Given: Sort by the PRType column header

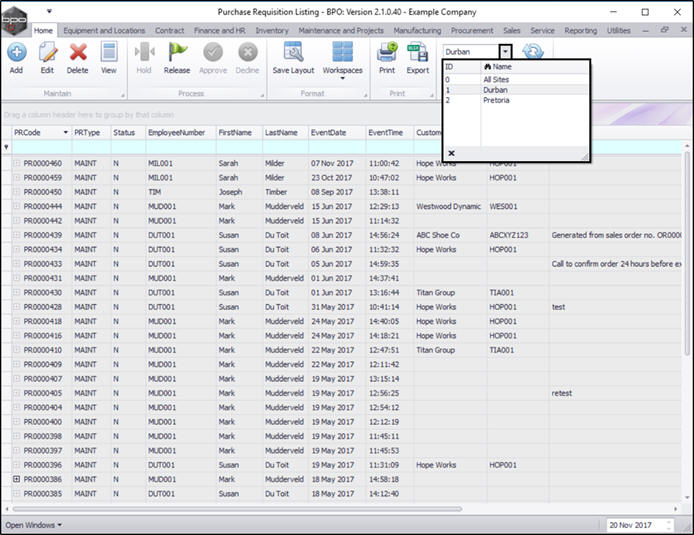Looking at the screenshot, I should 91,132.
